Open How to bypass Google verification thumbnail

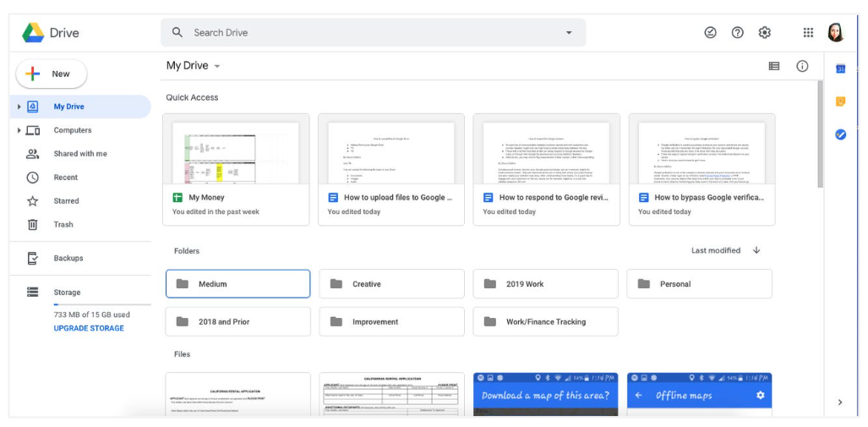pyautogui.click(x=702, y=150)
